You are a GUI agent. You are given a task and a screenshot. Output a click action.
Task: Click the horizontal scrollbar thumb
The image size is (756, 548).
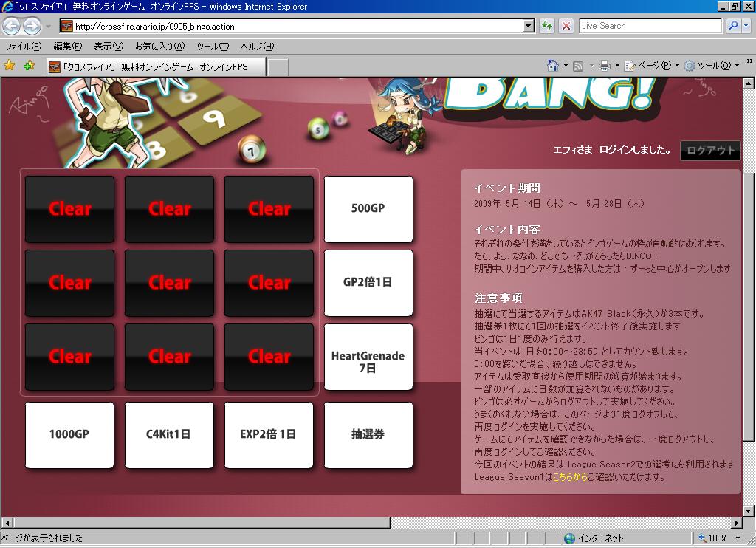click(x=202, y=523)
